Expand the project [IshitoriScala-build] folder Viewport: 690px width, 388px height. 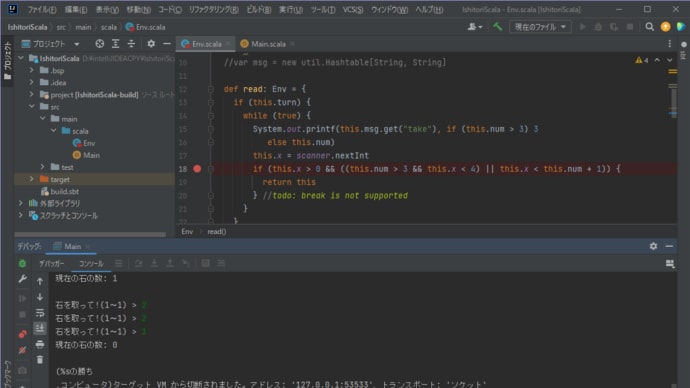[31, 94]
